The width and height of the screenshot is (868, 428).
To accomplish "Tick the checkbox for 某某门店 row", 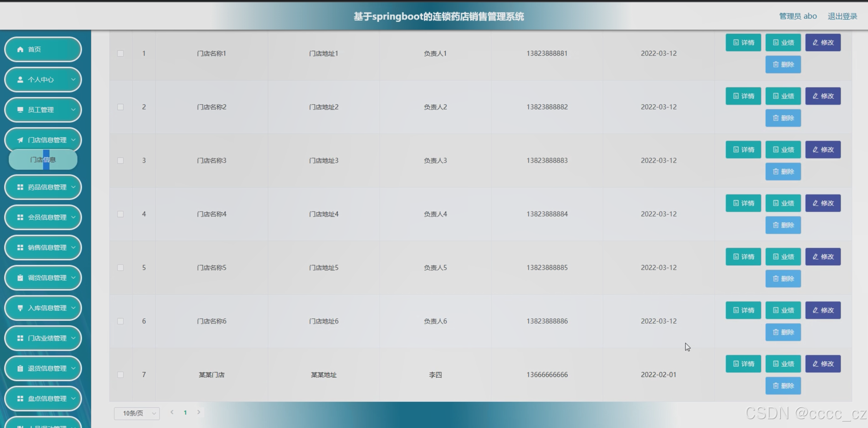I will click(x=120, y=375).
